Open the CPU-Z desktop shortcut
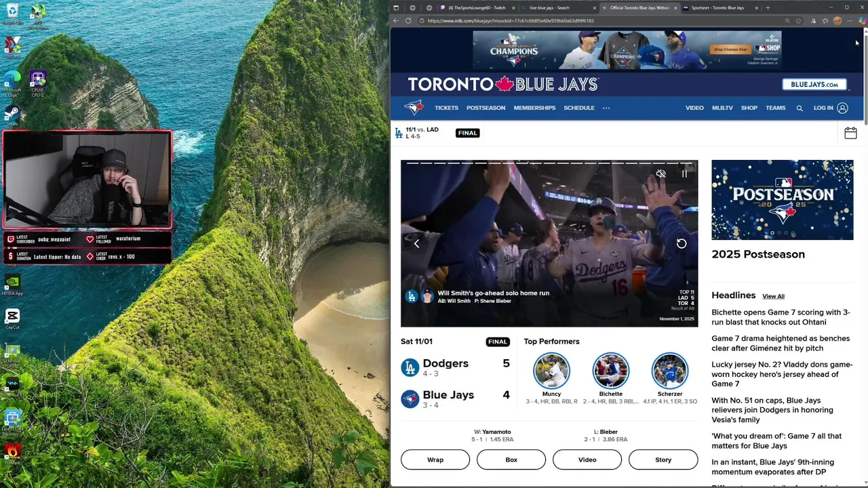The image size is (868, 488). click(x=37, y=83)
